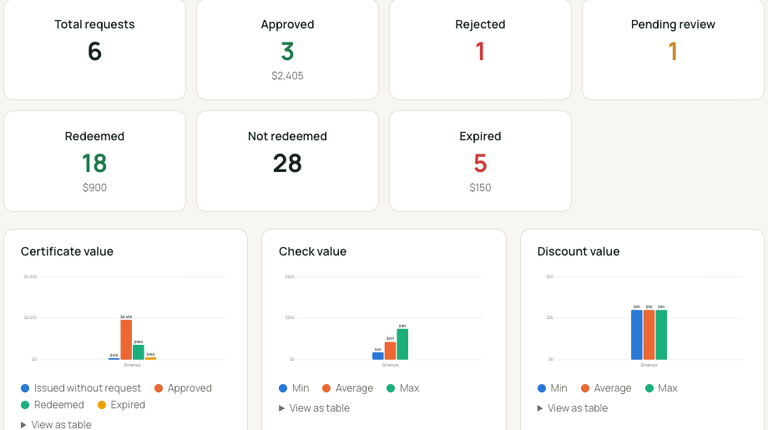The width and height of the screenshot is (768, 430).
Task: Click the Expired count 5
Action: click(x=480, y=163)
